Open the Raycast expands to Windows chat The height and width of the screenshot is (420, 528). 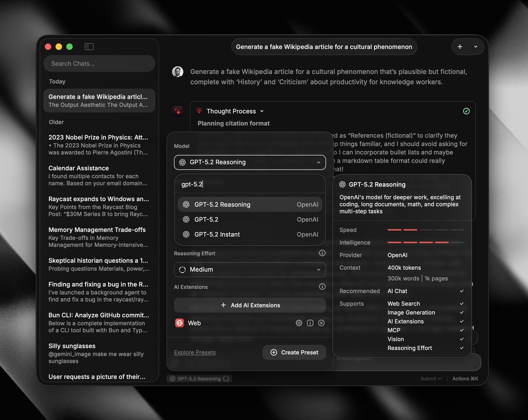tap(99, 206)
